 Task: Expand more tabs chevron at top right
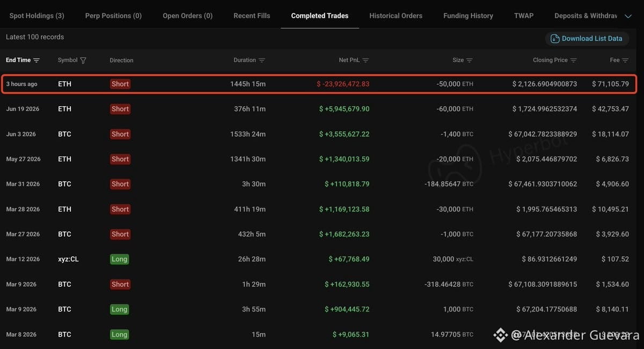[628, 16]
